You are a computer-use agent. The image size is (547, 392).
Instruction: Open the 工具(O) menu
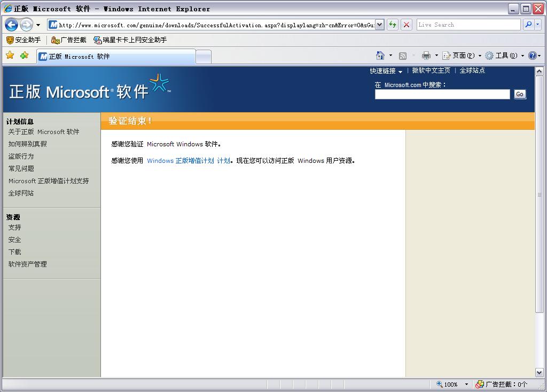(x=504, y=56)
